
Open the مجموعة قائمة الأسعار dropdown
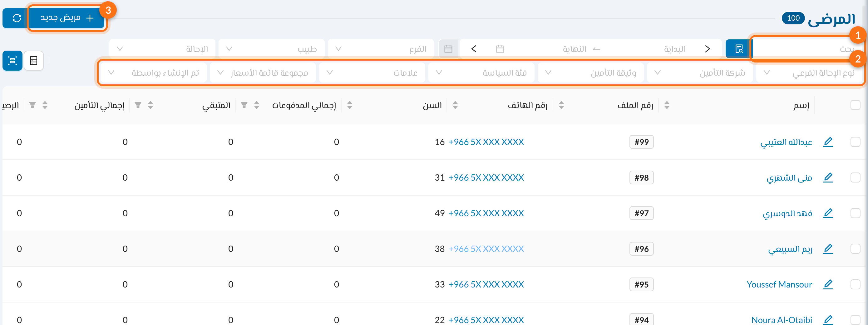(263, 73)
